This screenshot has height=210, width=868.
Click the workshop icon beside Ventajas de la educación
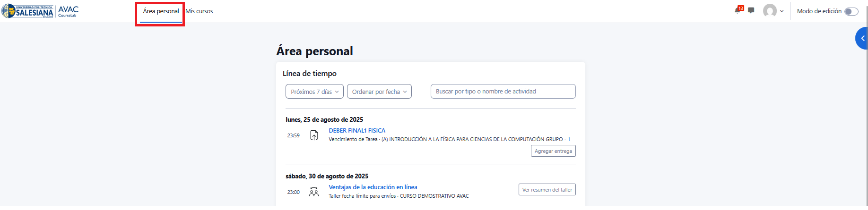click(314, 192)
